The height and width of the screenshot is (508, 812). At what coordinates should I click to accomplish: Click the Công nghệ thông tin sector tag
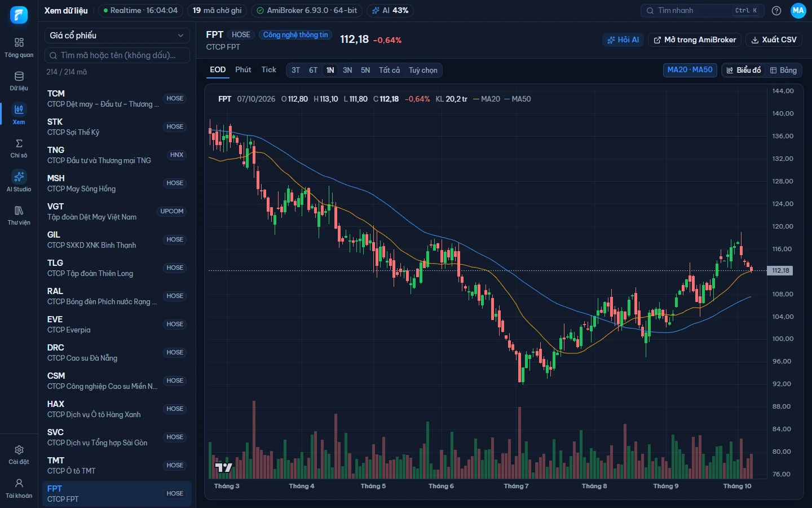295,35
